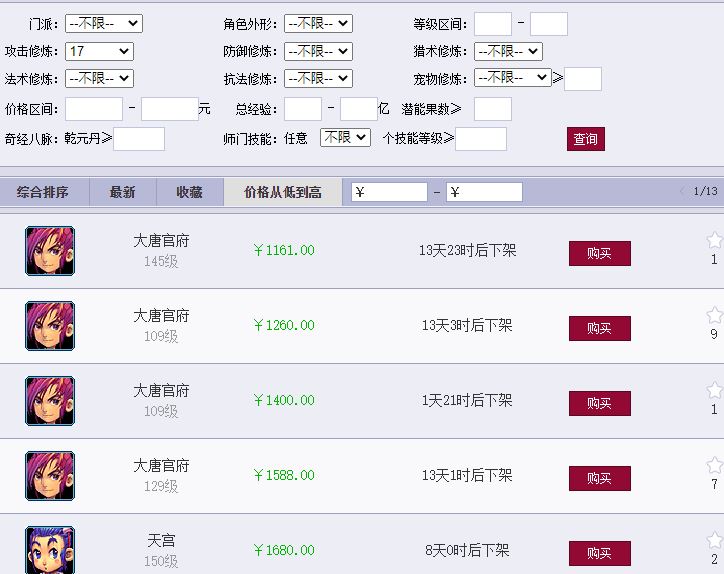Click 购买 for ¥1161.00 listing
Screen dimensions: 724x574
click(x=599, y=253)
